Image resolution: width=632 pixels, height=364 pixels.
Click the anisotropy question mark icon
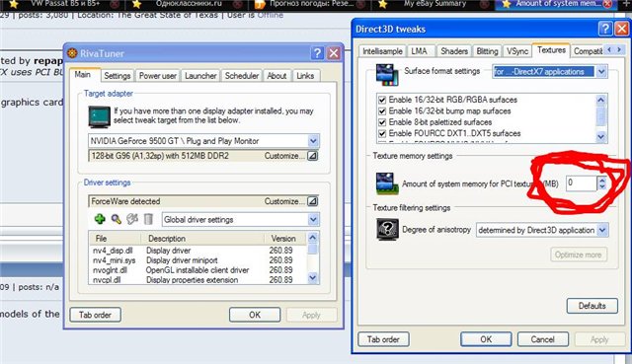pos(387,230)
